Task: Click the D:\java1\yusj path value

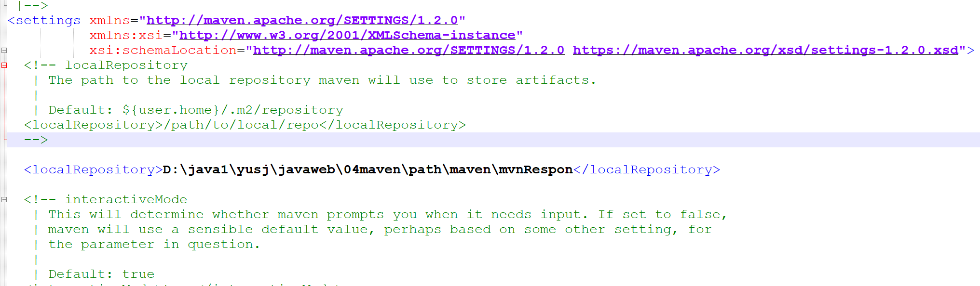Action: [x=367, y=169]
